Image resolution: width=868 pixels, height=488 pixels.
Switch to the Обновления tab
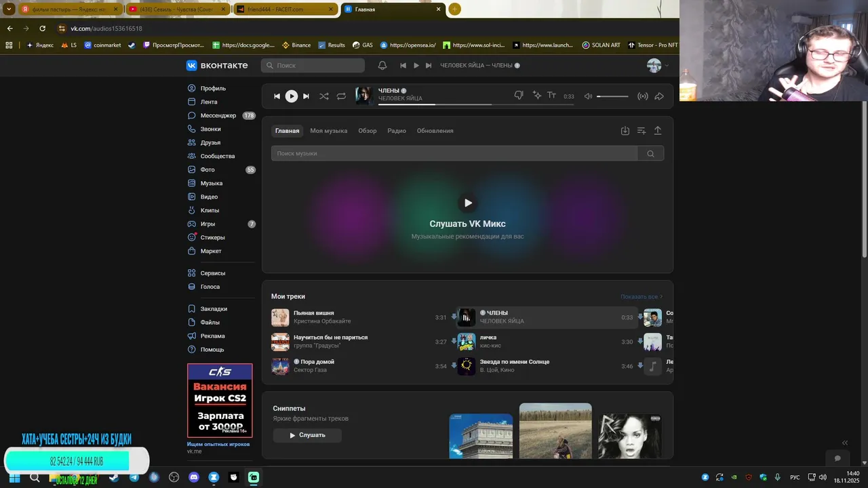click(435, 131)
